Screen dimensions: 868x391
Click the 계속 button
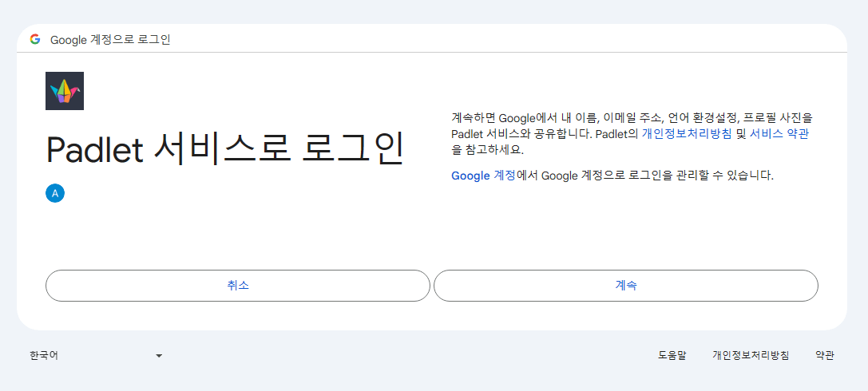pyautogui.click(x=625, y=286)
